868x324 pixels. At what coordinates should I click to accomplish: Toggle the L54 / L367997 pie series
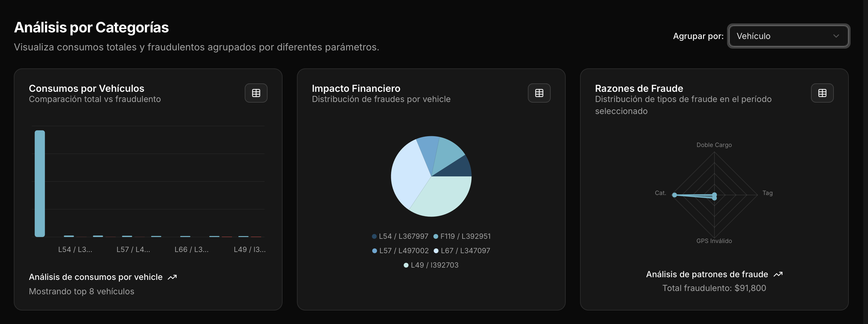click(x=403, y=236)
